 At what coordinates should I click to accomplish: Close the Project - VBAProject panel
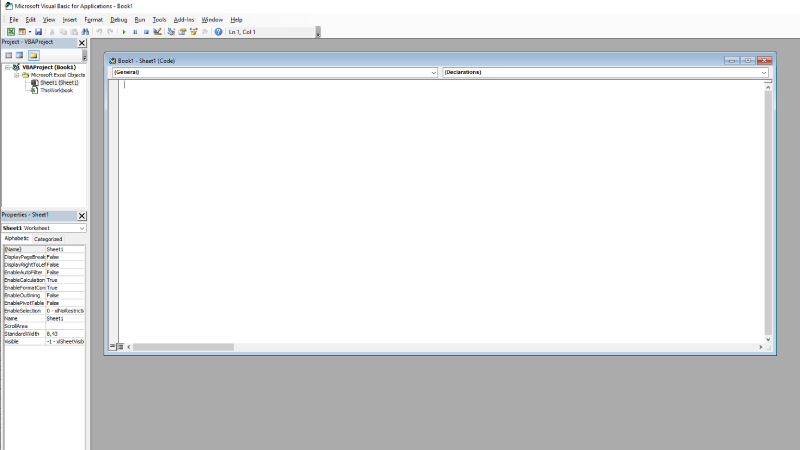tap(82, 43)
